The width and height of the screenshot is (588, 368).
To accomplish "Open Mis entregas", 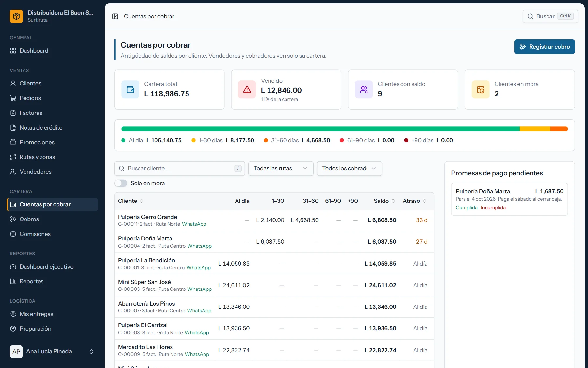I will tap(52, 314).
